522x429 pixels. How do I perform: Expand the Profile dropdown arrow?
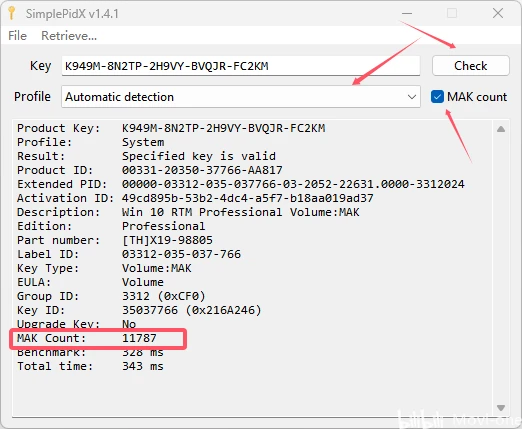(412, 97)
